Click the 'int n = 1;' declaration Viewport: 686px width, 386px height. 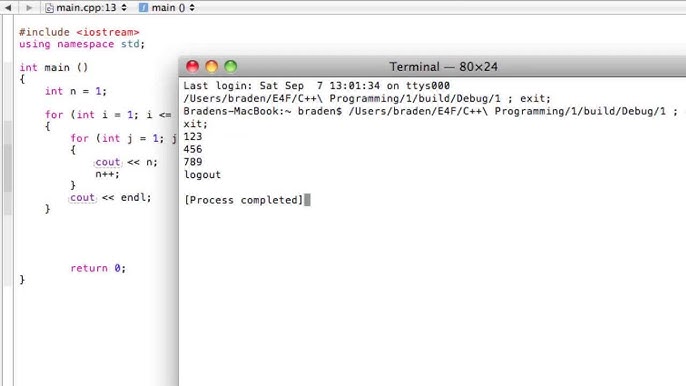(x=75, y=91)
